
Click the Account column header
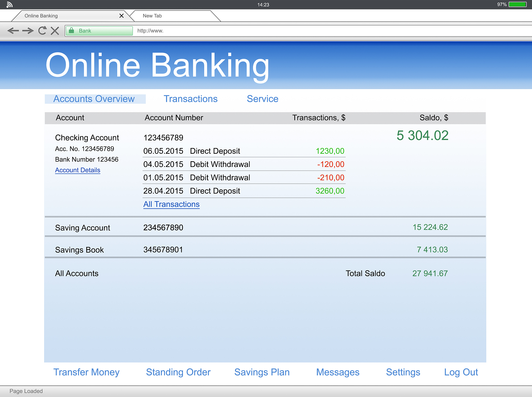(70, 118)
